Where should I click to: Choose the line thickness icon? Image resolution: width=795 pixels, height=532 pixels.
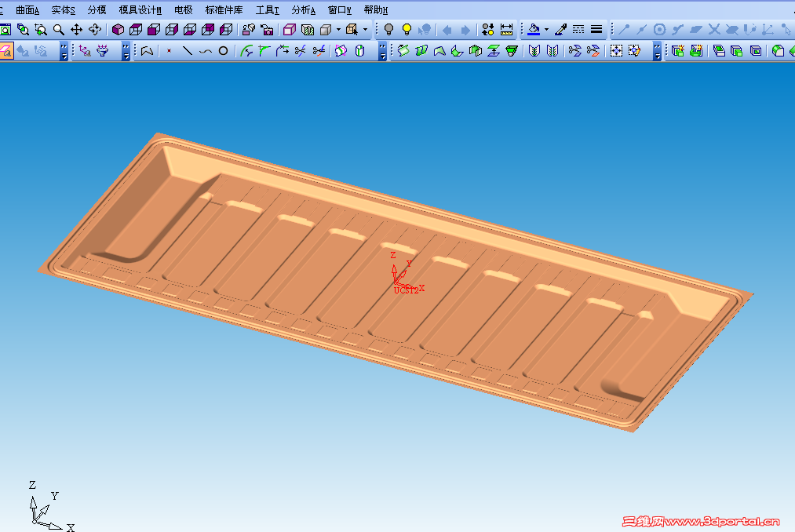pyautogui.click(x=596, y=29)
